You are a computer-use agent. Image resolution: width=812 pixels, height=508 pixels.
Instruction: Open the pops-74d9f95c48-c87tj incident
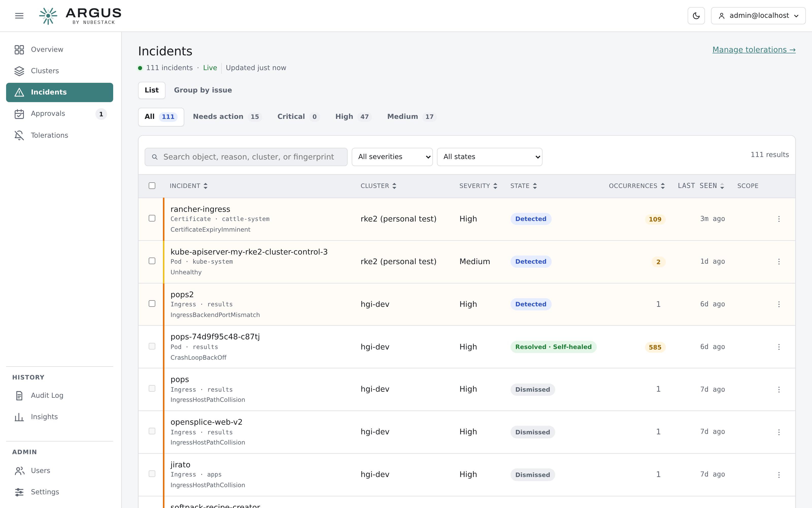(x=215, y=337)
